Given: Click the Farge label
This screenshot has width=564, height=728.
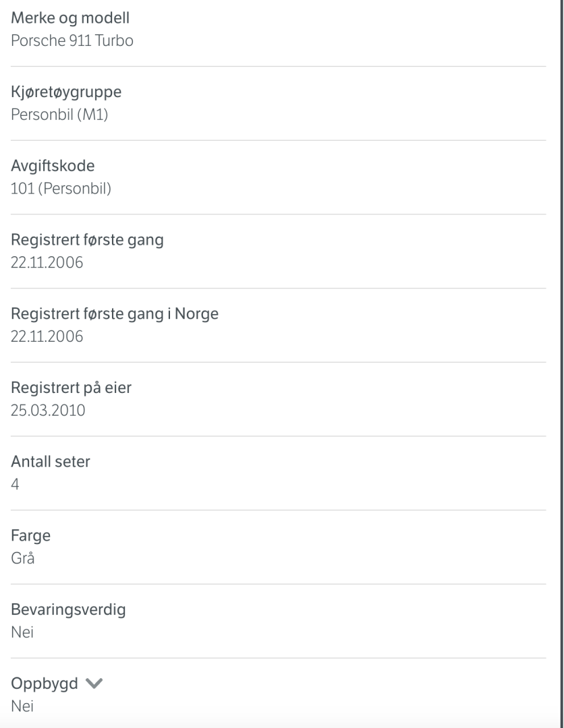Looking at the screenshot, I should pos(30,536).
